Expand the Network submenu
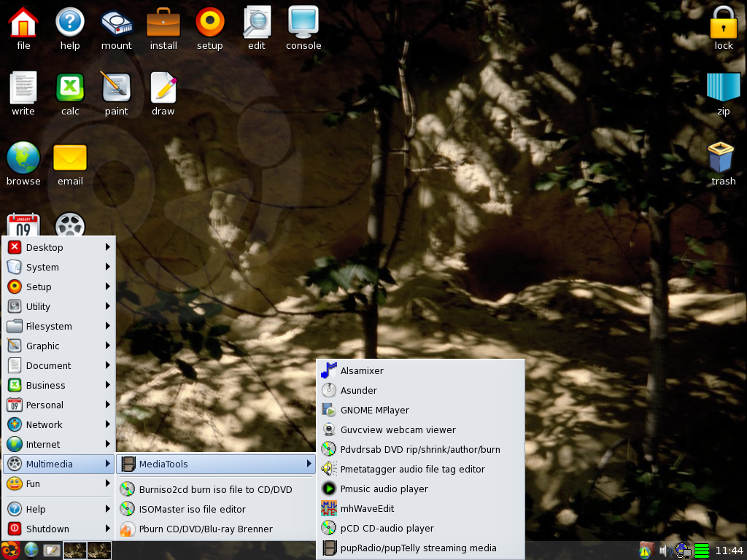The image size is (747, 560). pos(58,424)
